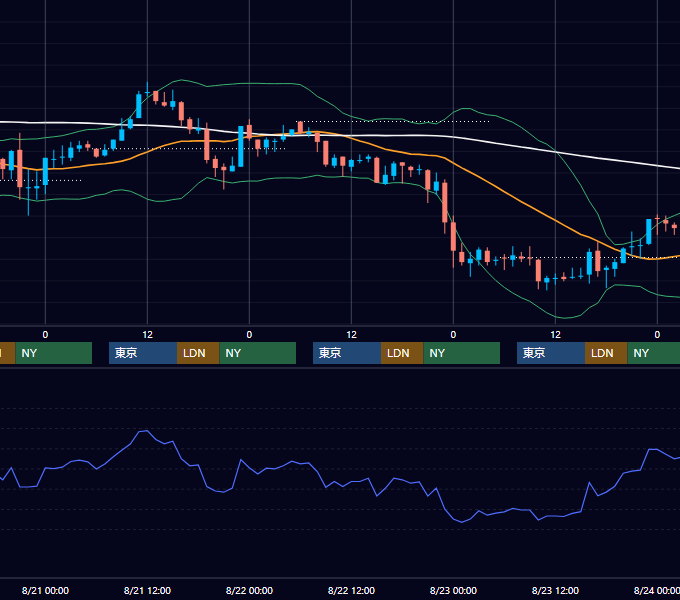Click the large blue candle before 8/24 00:00
Viewport: 680px width, 600px height.
point(649,232)
